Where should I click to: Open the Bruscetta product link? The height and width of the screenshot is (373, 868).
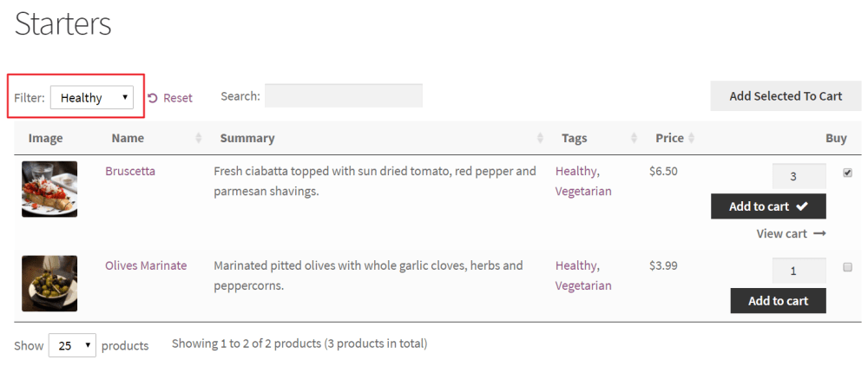(130, 171)
